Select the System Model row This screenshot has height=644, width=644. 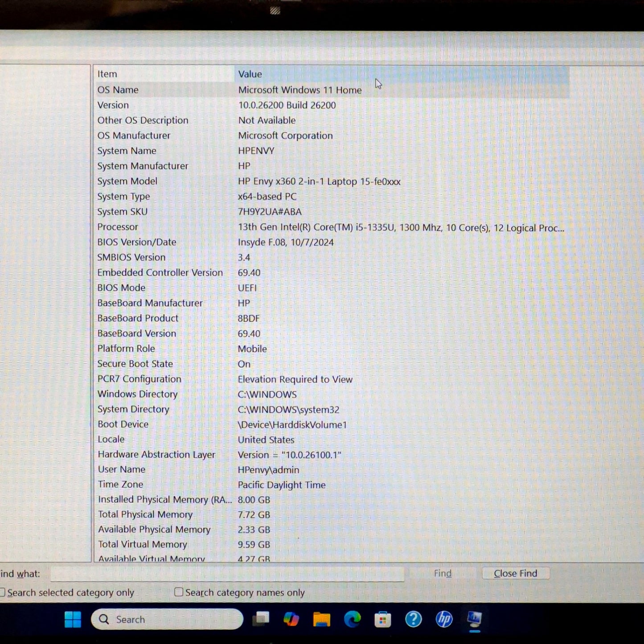332,181
